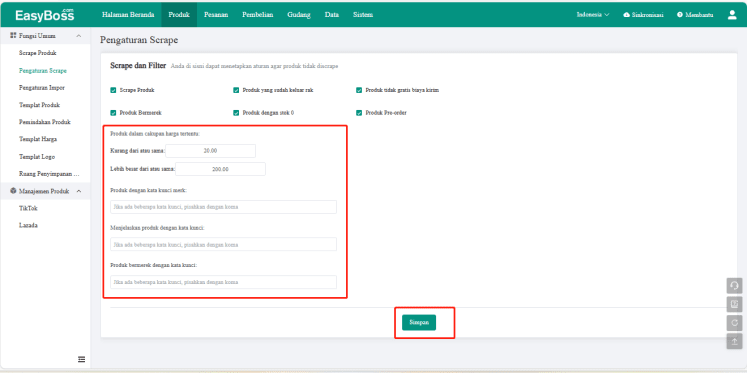Toggle Produk tidak gratis biaya kirim checkbox
Screen dimensions: 748x373
coord(359,90)
